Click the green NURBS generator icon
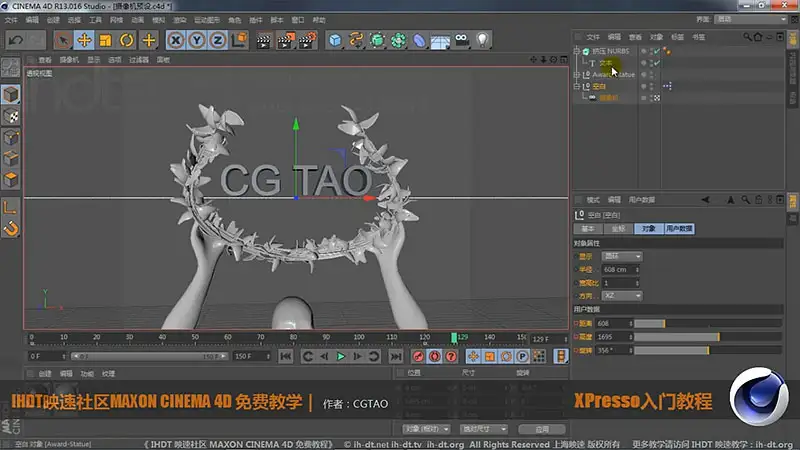 point(377,40)
